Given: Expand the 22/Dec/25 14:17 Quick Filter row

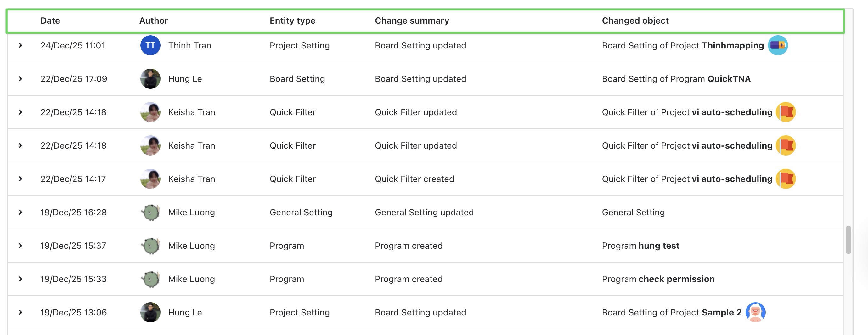Looking at the screenshot, I should tap(20, 179).
